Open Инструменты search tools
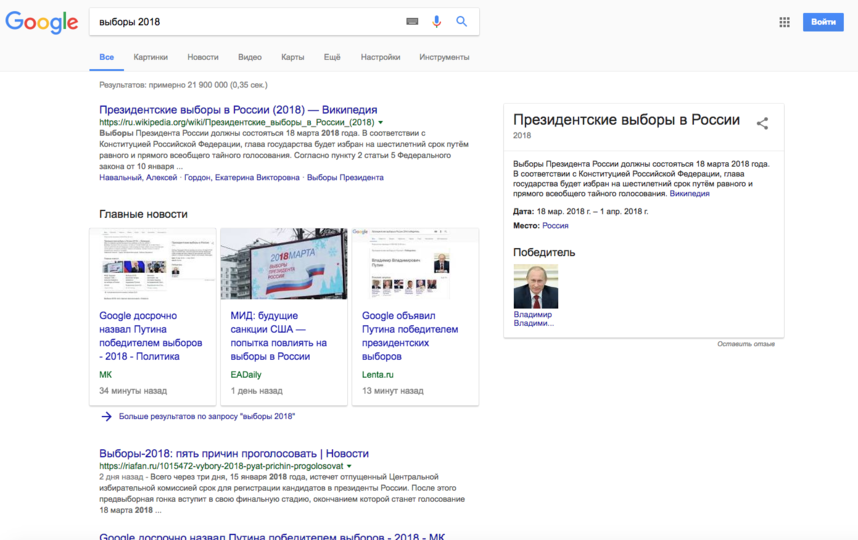Image resolution: width=858 pixels, height=540 pixels. click(444, 57)
